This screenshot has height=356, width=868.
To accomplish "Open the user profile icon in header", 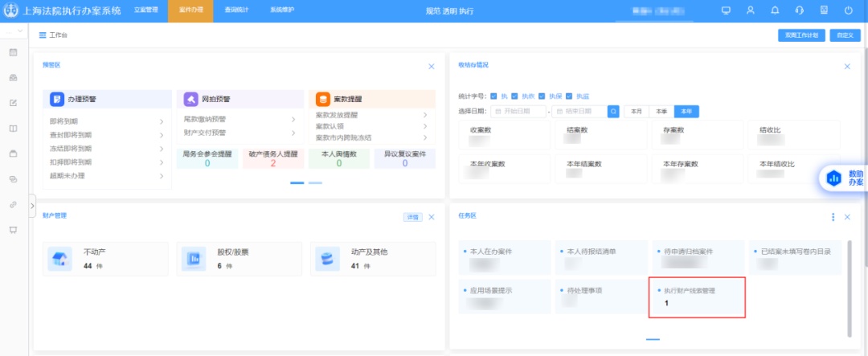I will click(x=750, y=10).
